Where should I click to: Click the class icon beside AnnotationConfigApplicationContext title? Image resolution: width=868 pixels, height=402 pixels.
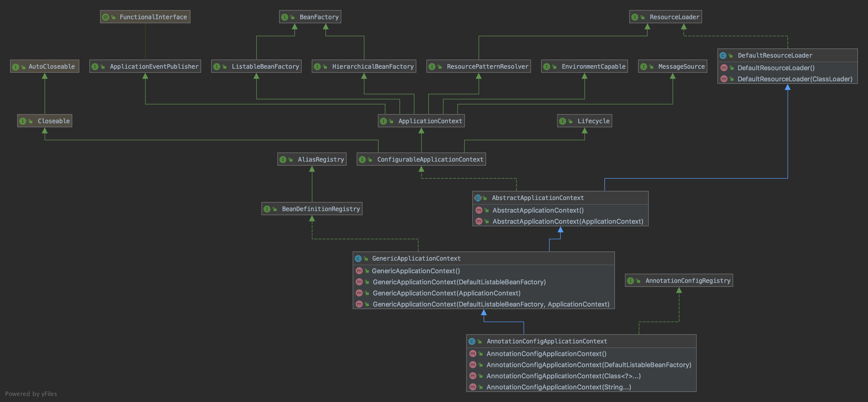pos(472,341)
